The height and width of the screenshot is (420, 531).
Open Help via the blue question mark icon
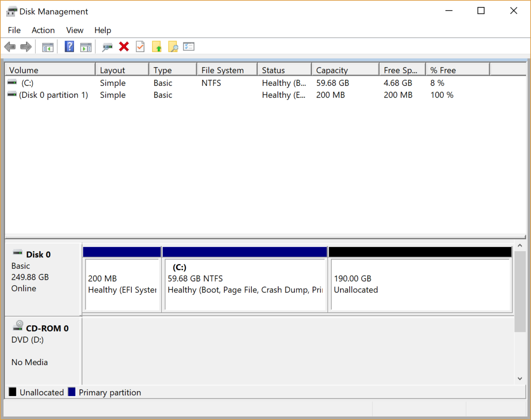pos(69,46)
